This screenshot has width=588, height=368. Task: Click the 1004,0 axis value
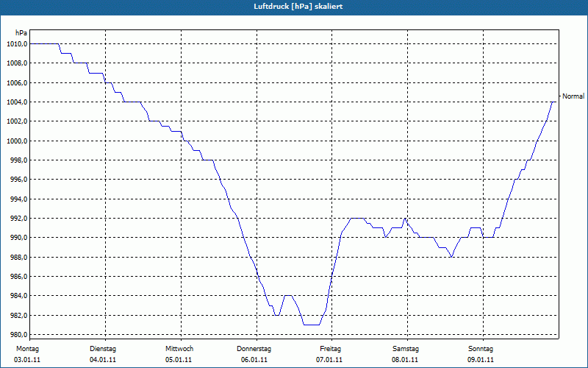17,102
